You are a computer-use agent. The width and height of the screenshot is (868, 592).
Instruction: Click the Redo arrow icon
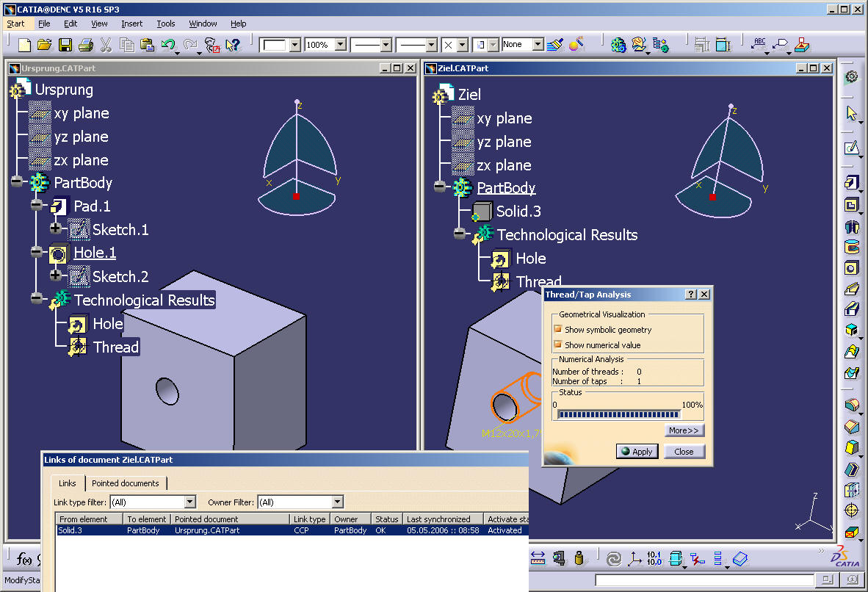pos(190,45)
